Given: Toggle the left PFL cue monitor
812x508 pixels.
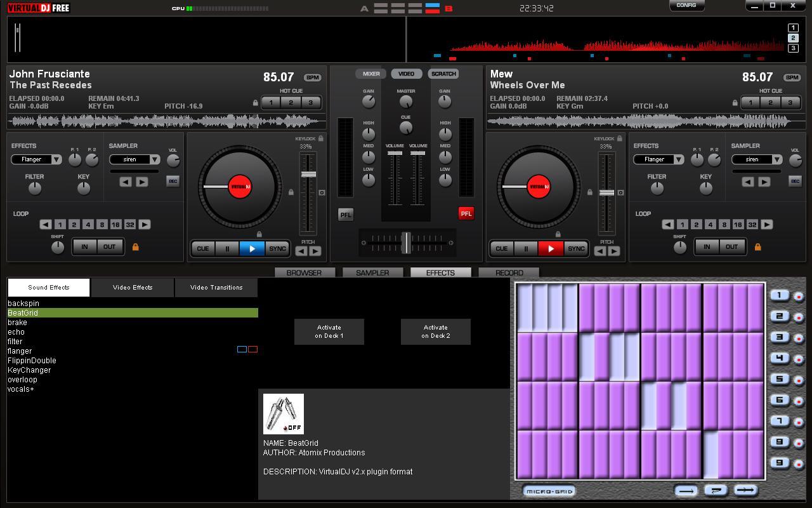Looking at the screenshot, I should coord(346,214).
